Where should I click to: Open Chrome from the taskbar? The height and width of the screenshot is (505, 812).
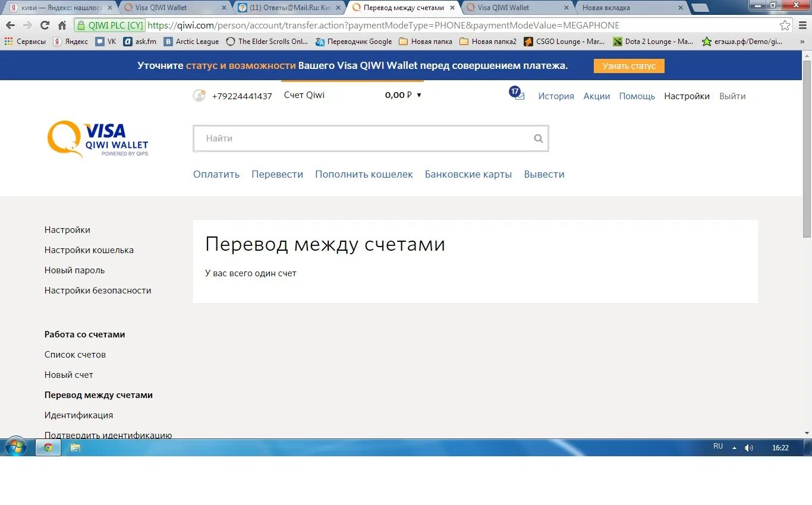[x=48, y=448]
